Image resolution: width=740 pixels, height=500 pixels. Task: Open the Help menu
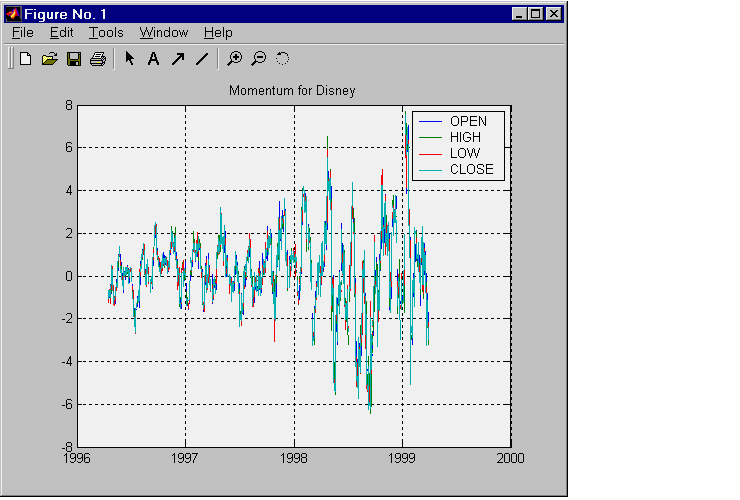(218, 33)
